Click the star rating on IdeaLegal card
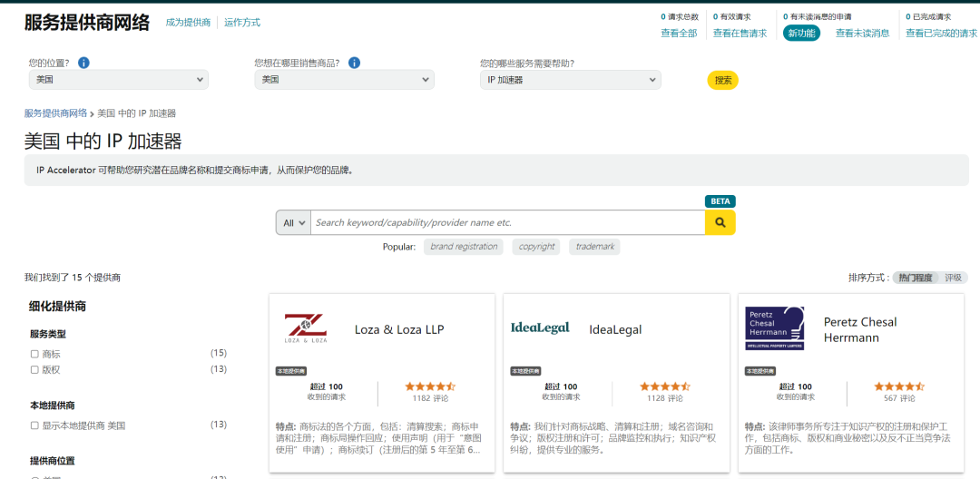The height and width of the screenshot is (479, 980). (665, 386)
